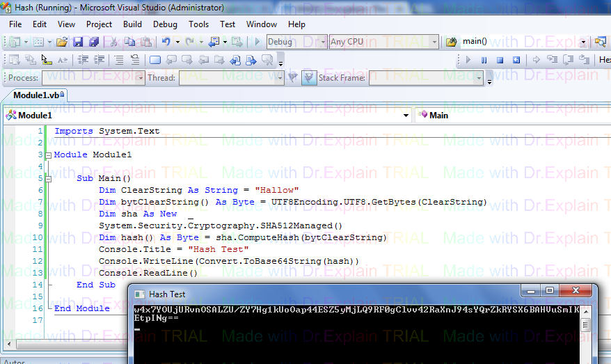Click the Save All icon
Image resolution: width=611 pixels, height=364 pixels.
click(x=94, y=42)
